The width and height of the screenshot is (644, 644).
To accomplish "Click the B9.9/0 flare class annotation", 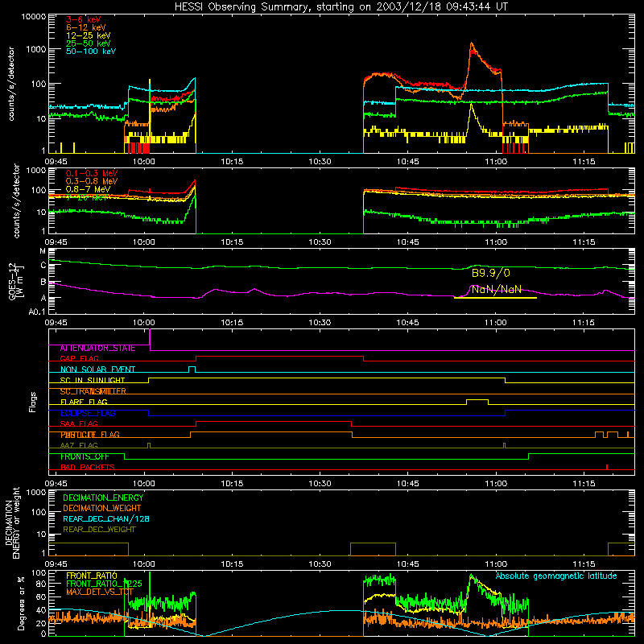I will (x=490, y=273).
